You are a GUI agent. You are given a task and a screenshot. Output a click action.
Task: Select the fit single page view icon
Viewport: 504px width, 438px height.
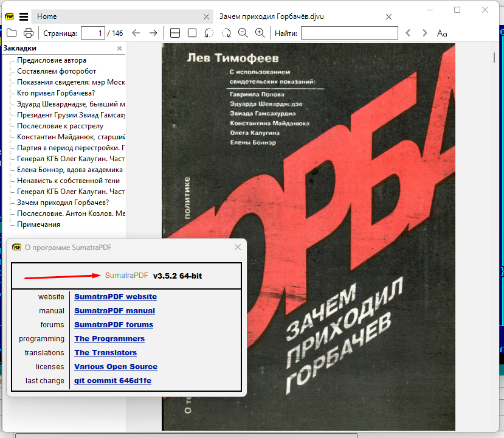(x=192, y=33)
